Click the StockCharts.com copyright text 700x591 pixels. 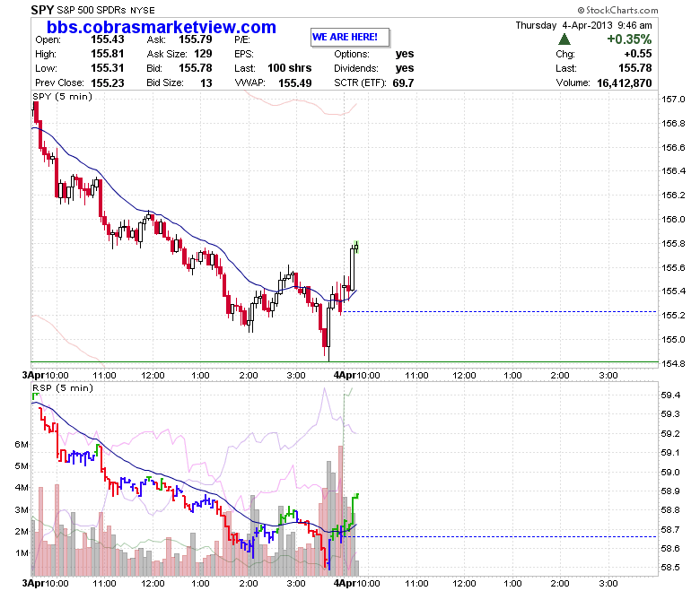617,10
